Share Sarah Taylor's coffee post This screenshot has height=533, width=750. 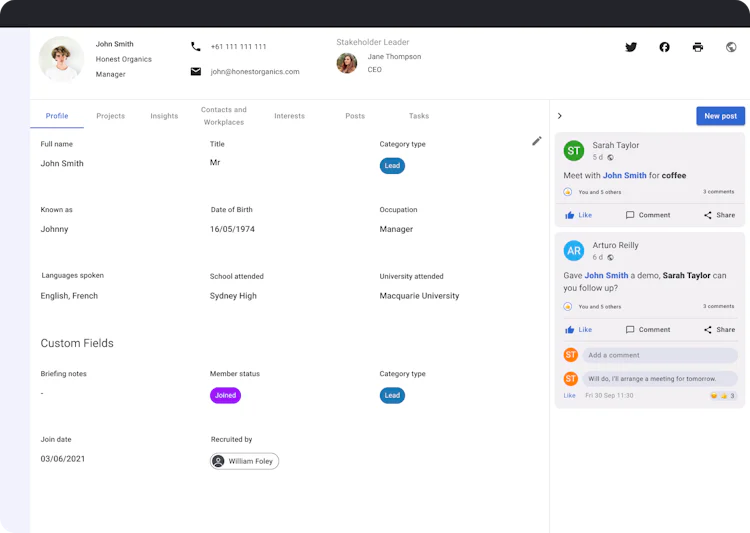click(719, 215)
